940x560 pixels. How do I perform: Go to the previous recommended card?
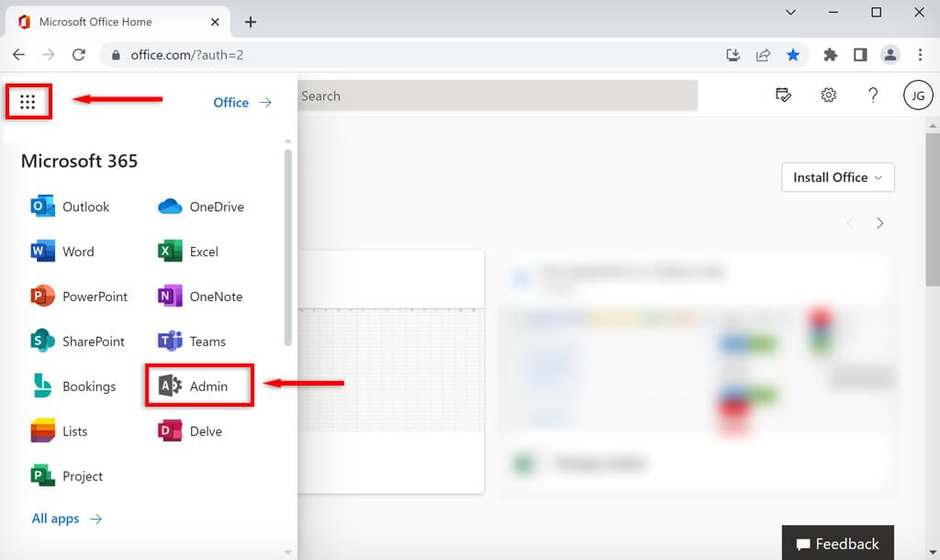pyautogui.click(x=849, y=223)
